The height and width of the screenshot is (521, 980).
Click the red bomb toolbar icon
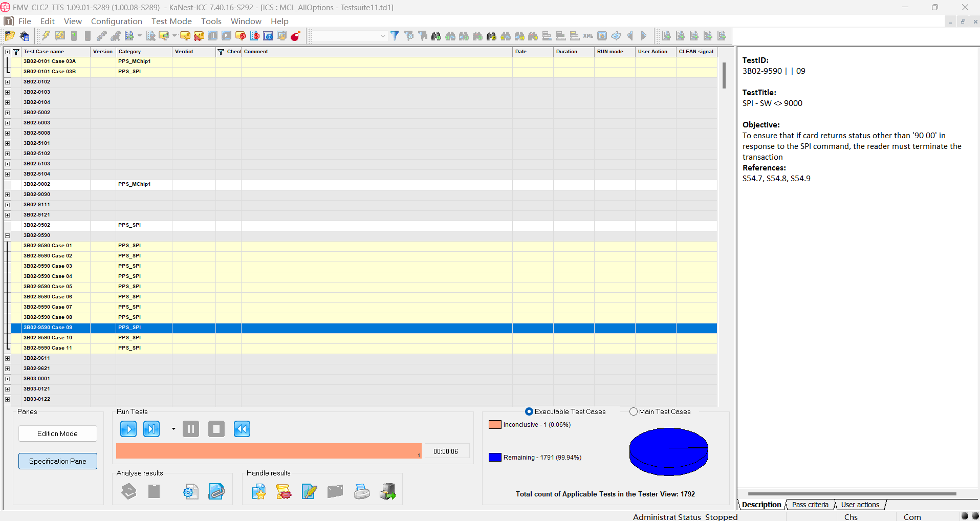(295, 36)
